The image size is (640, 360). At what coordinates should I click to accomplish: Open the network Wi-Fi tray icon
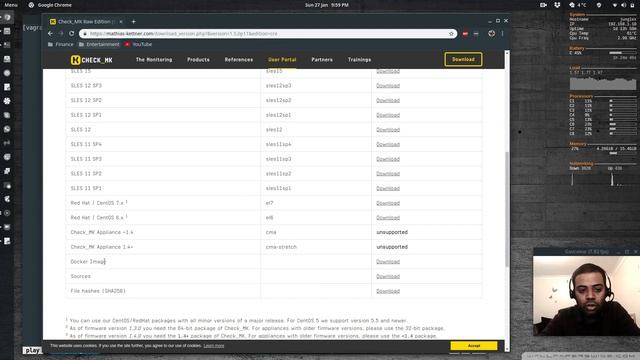(x=615, y=5)
